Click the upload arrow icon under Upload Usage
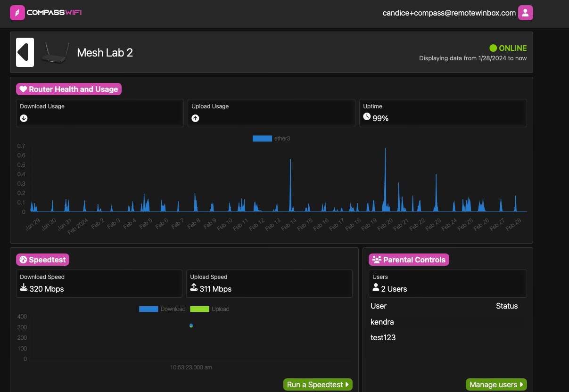Screen dimensions: 569x392 click(195, 118)
